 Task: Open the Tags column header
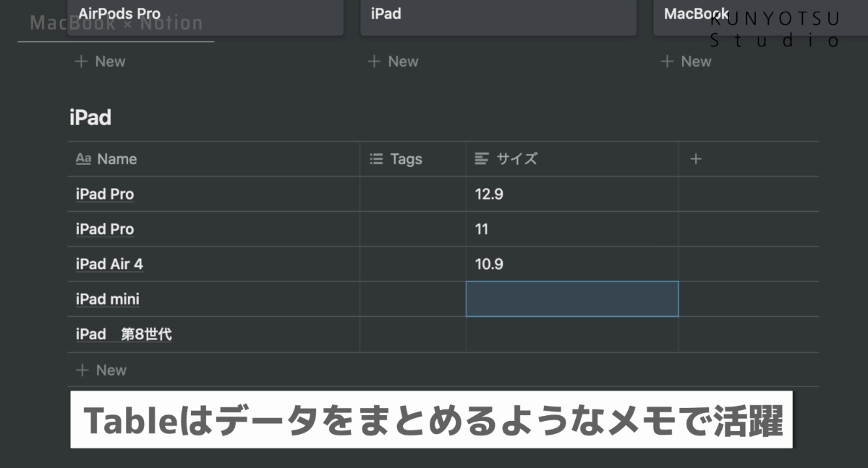[x=413, y=159]
